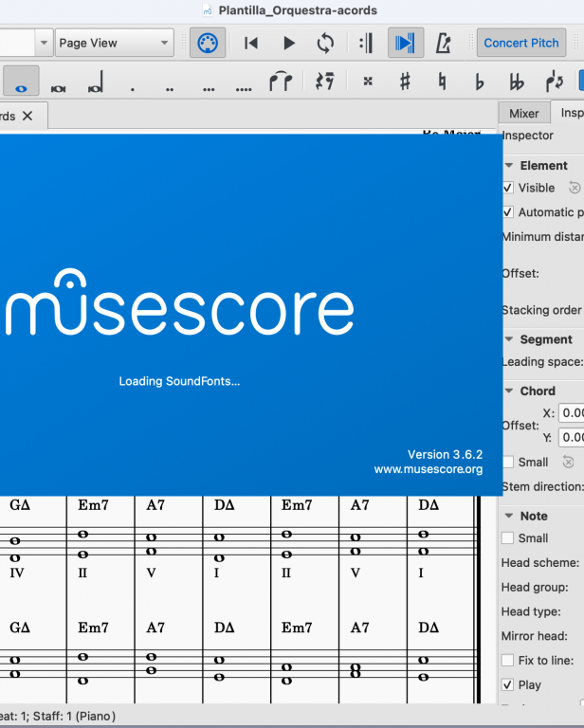The height and width of the screenshot is (728, 584).
Task: Toggle the Fix to line checkbox
Action: pos(508,660)
